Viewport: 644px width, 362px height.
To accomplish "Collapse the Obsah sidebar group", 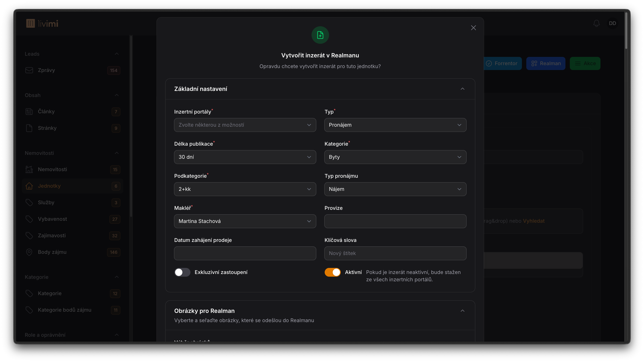I will [116, 95].
